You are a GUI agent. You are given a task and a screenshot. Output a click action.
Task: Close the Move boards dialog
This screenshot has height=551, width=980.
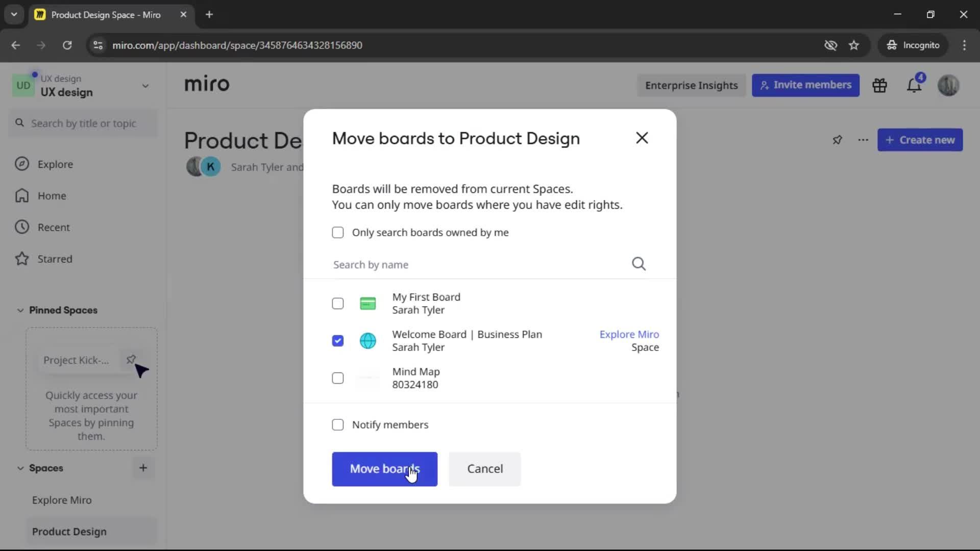642,138
